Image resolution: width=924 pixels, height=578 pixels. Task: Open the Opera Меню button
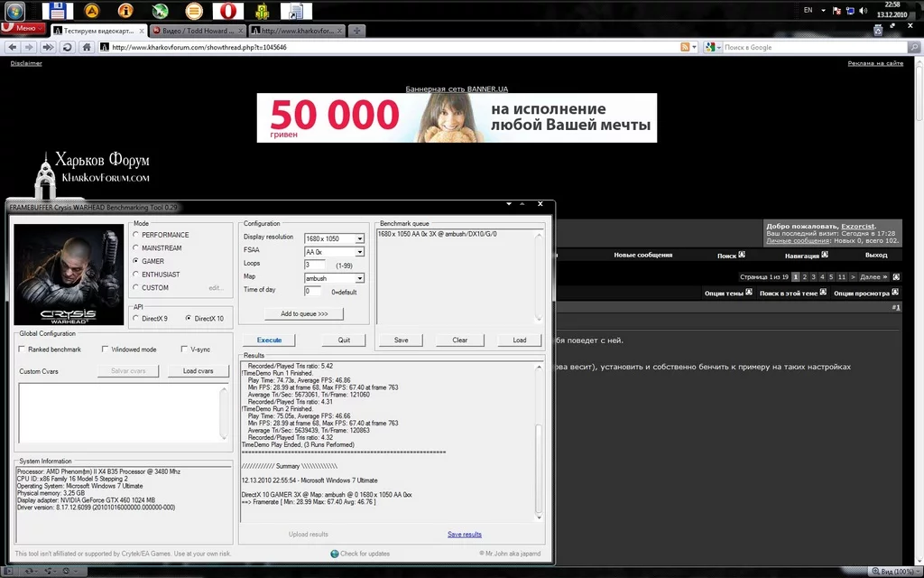point(23,28)
